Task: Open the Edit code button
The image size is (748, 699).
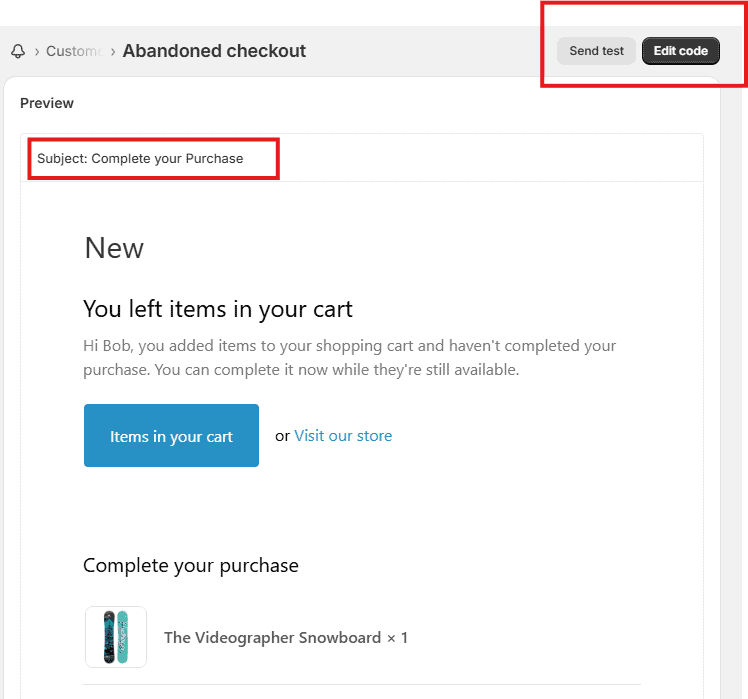Action: tap(680, 51)
